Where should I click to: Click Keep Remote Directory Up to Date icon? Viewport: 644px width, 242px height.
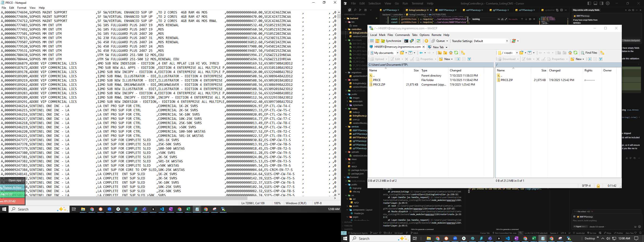[377, 41]
